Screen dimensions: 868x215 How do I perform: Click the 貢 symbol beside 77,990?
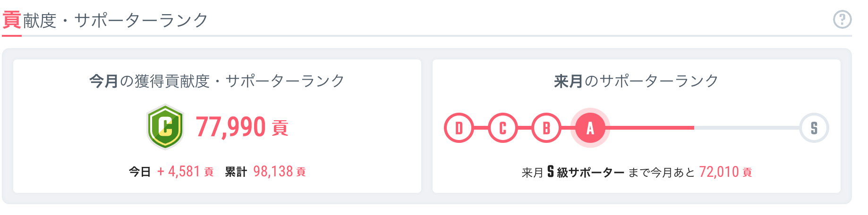coord(280,128)
